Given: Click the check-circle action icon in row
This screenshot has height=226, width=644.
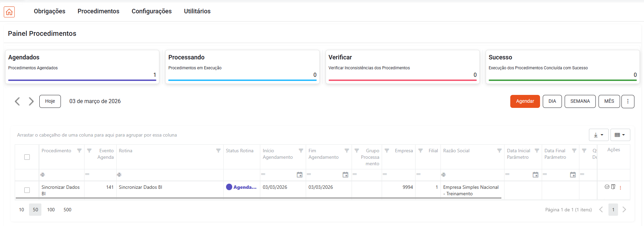Looking at the screenshot, I should (x=607, y=187).
